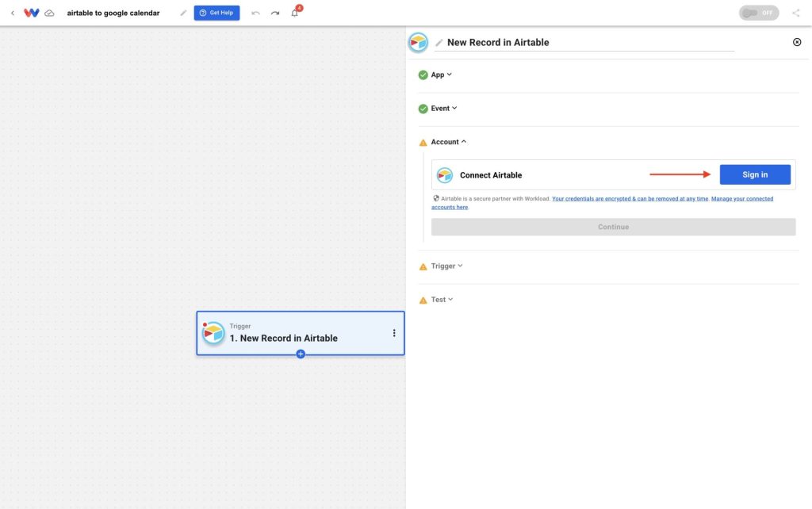The height and width of the screenshot is (509, 812).
Task: Click the warning icon next to Trigger section
Action: (x=423, y=266)
